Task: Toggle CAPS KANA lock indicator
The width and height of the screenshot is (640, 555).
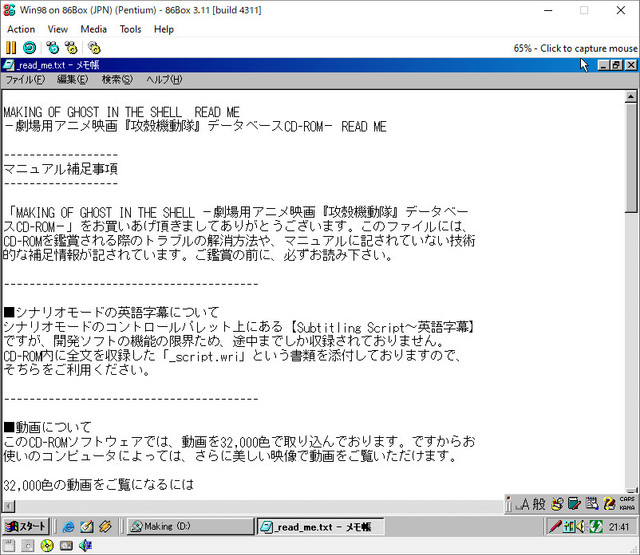Action: coord(627,504)
